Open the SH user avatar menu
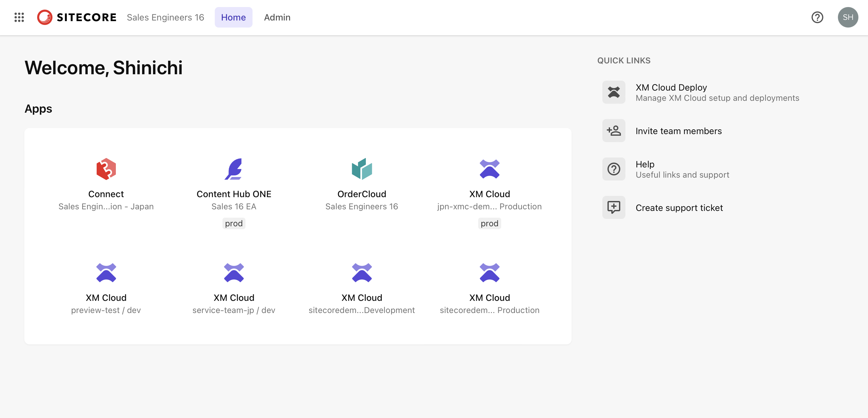 coord(848,17)
